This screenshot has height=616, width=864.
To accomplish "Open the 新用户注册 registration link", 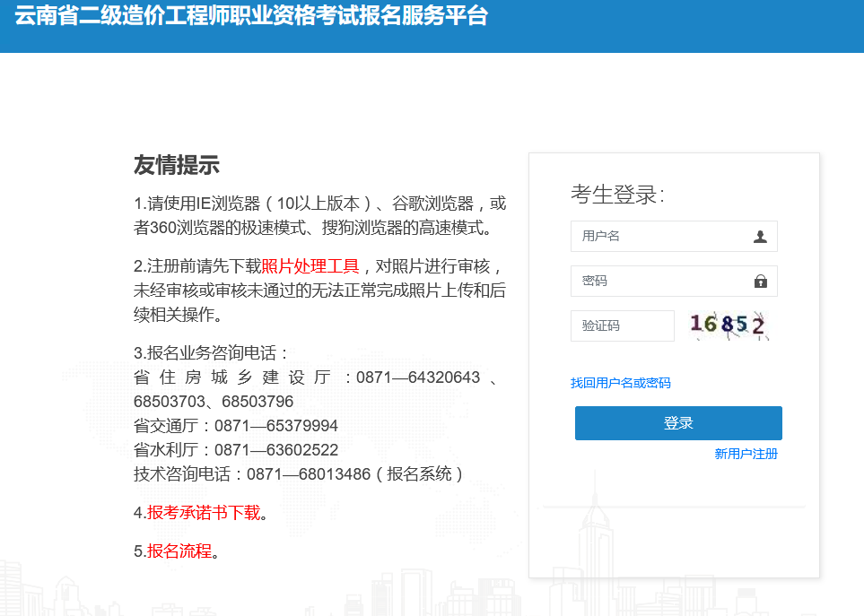I will pyautogui.click(x=745, y=454).
